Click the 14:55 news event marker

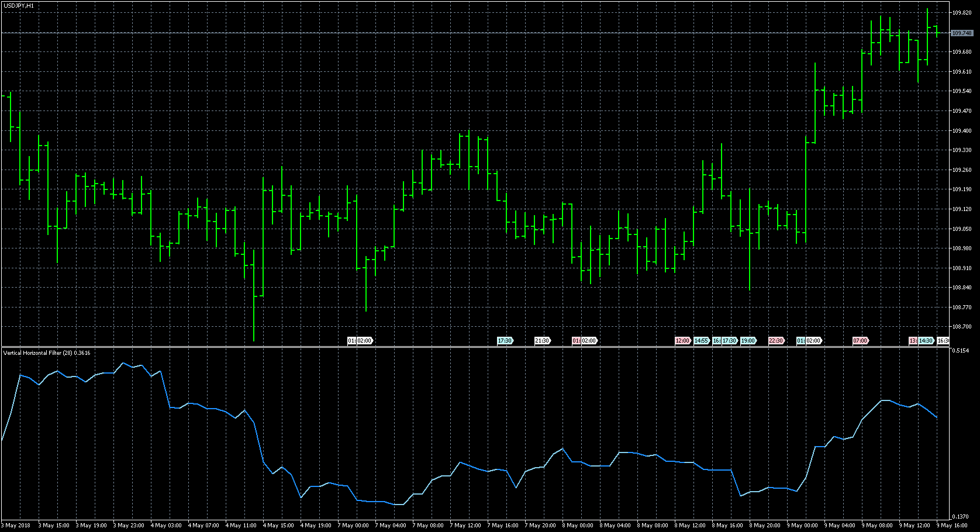(x=701, y=341)
